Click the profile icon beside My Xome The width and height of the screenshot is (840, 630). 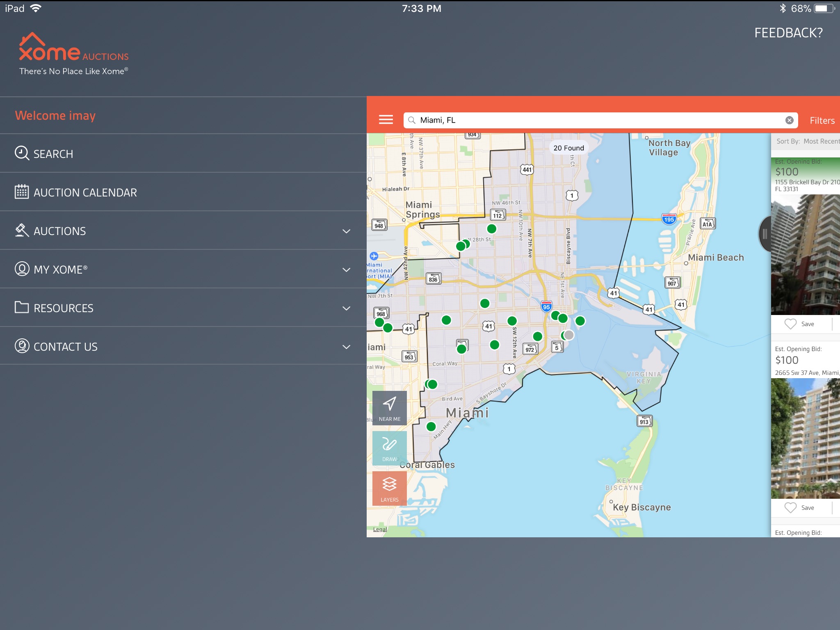click(22, 269)
